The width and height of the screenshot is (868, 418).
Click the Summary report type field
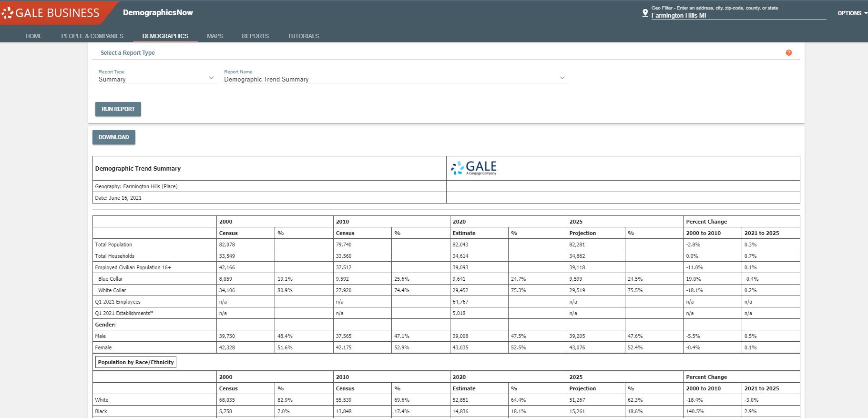click(x=157, y=79)
